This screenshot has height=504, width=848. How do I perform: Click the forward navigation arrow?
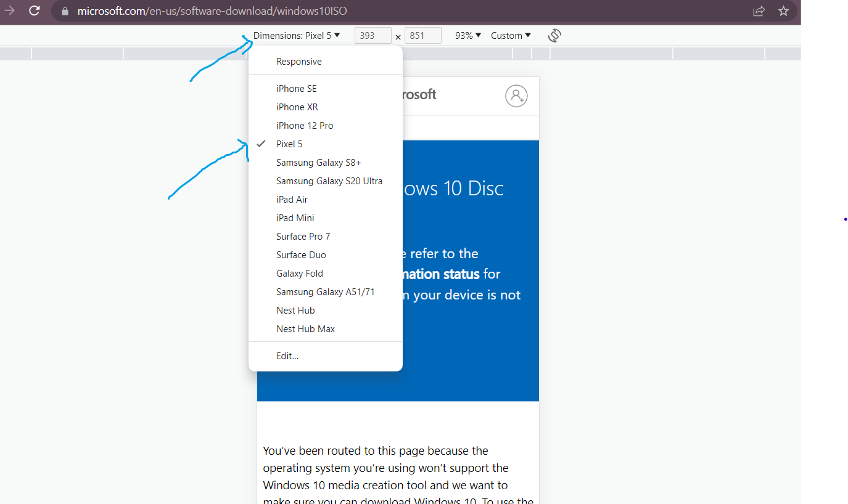point(9,10)
